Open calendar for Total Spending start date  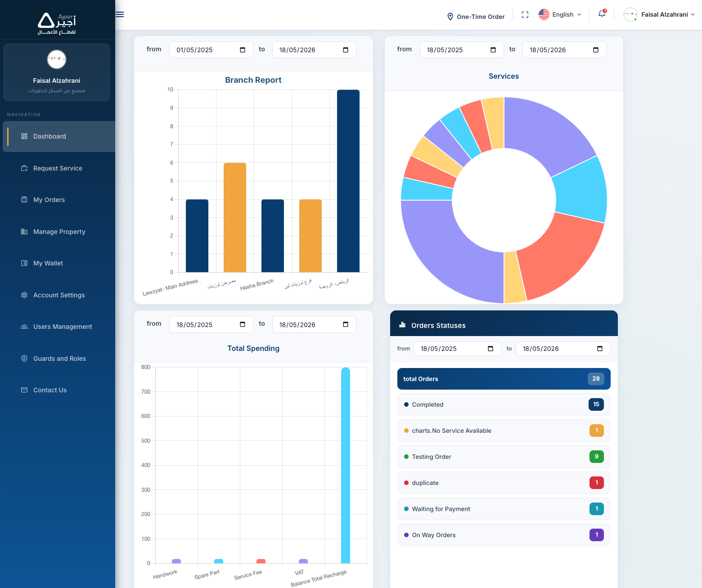[x=243, y=324]
